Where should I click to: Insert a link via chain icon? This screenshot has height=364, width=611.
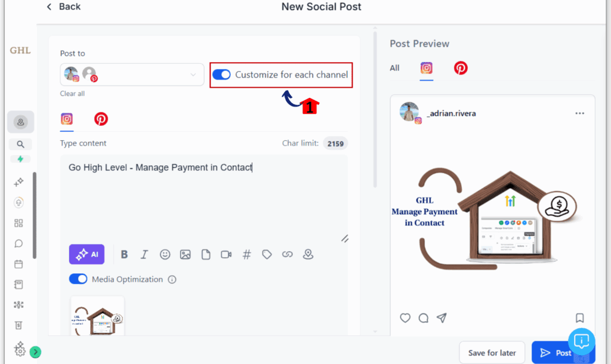click(x=287, y=254)
